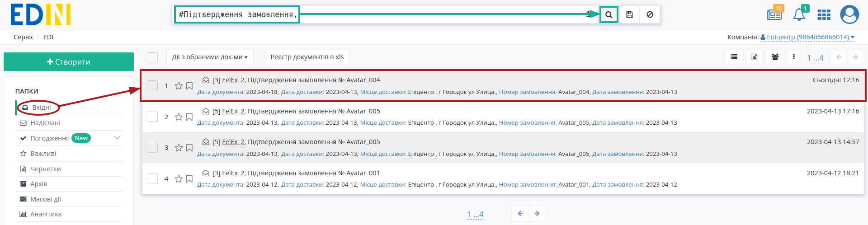Open the Архів folder

38,184
